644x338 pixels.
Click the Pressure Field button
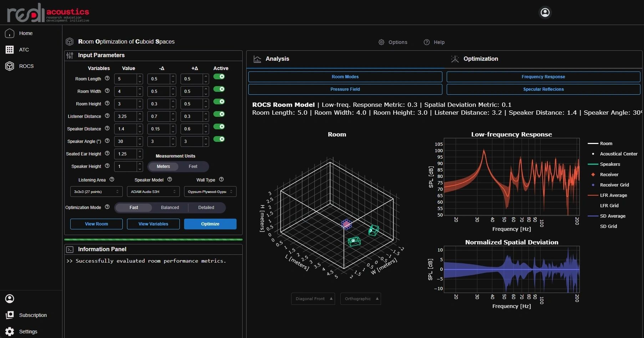pyautogui.click(x=345, y=89)
